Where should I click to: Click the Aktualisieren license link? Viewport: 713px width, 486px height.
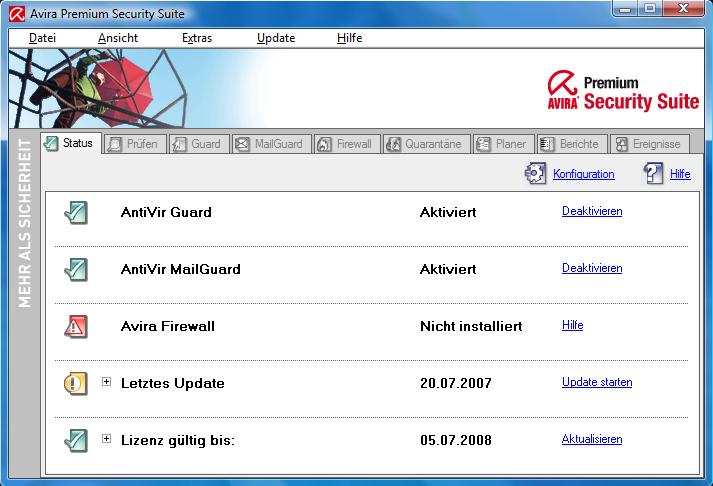point(592,439)
